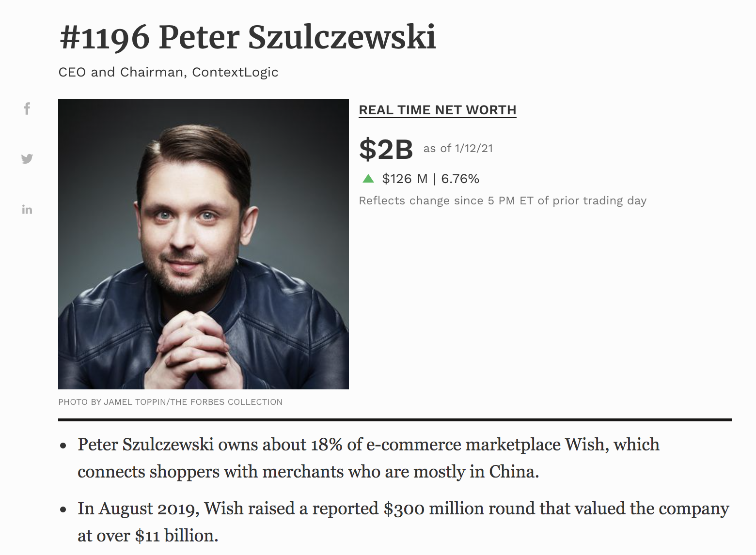Open the REAL TIME NET WORTH link
This screenshot has height=555, width=756.
pyautogui.click(x=438, y=110)
